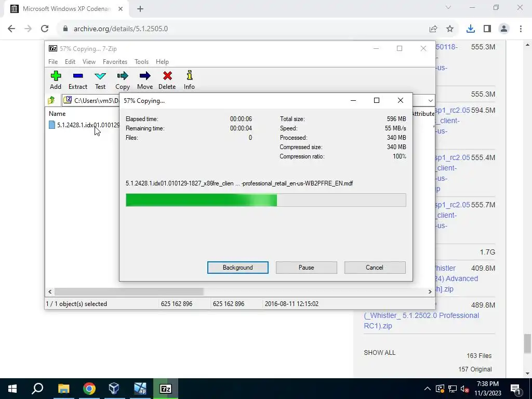This screenshot has width=532, height=399.
Task: Go back in Chrome browser
Action: click(x=11, y=29)
